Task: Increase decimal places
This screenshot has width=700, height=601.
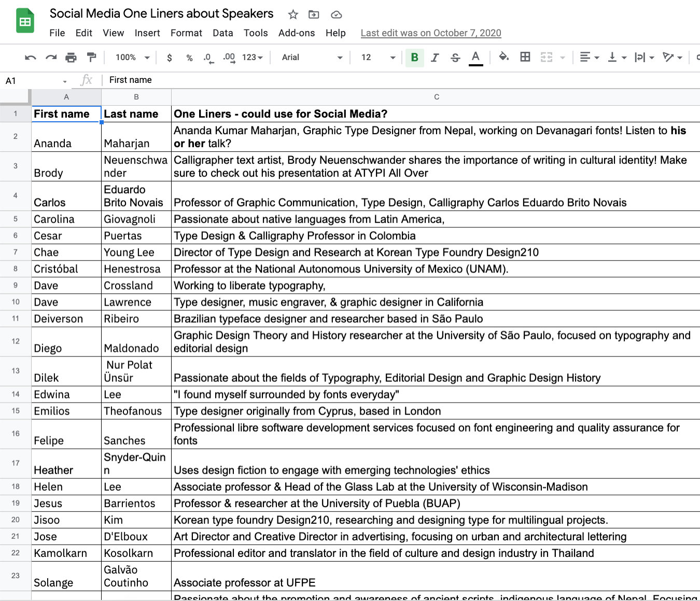Action: (x=229, y=58)
